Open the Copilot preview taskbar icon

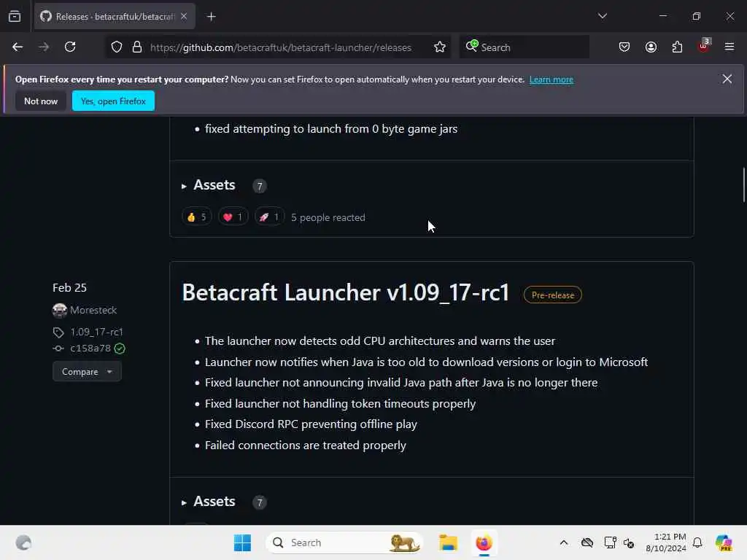tap(724, 542)
